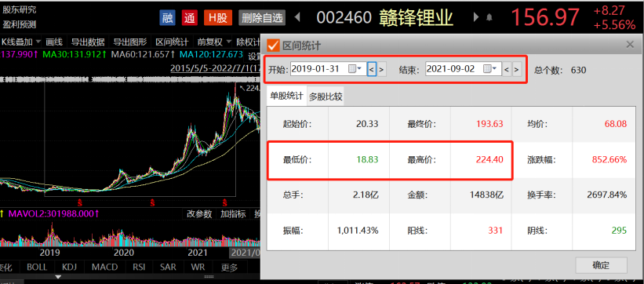The height and width of the screenshot is (284, 644).
Task: Click the MAVOL2:301988.000 volume label
Action: click(x=54, y=213)
